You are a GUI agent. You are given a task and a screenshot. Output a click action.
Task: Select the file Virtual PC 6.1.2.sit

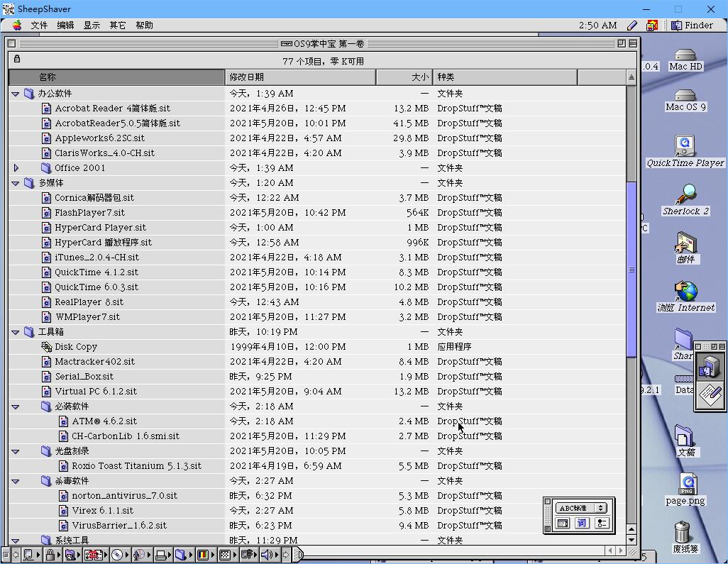pyautogui.click(x=96, y=392)
